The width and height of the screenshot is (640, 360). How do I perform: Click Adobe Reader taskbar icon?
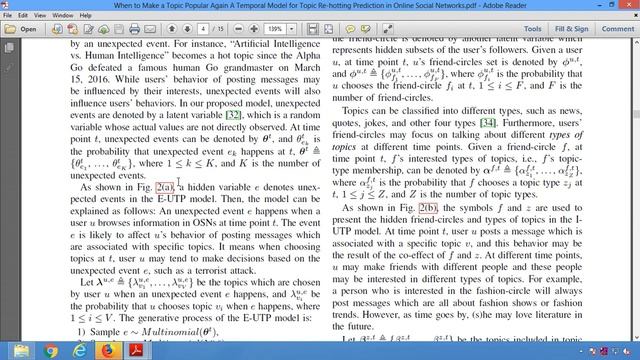(x=137, y=351)
